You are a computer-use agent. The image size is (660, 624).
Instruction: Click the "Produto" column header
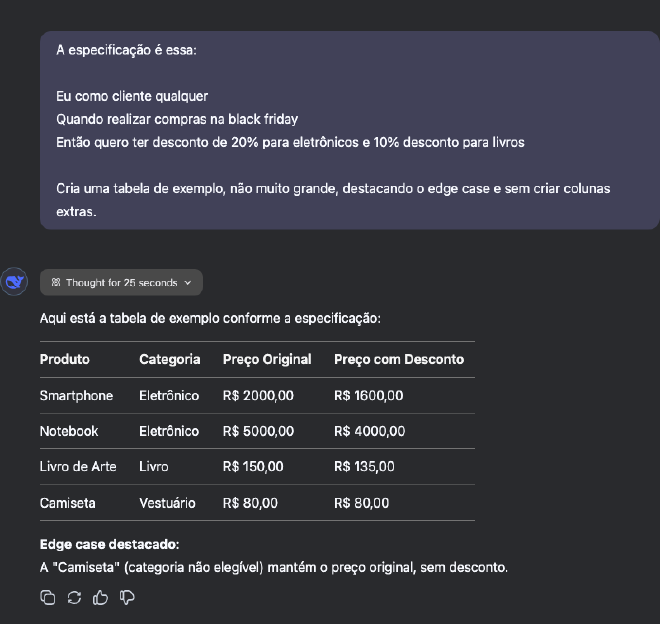pos(65,359)
